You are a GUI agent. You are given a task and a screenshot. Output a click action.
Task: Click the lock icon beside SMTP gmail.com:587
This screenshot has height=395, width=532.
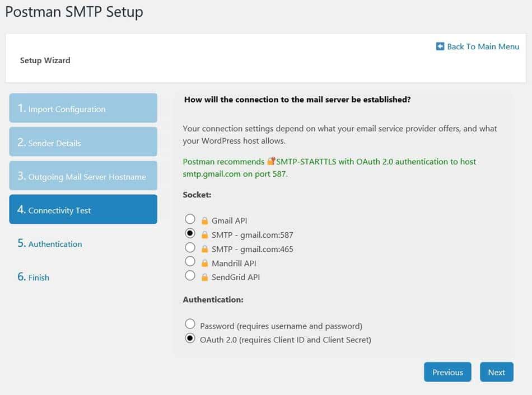tap(204, 235)
